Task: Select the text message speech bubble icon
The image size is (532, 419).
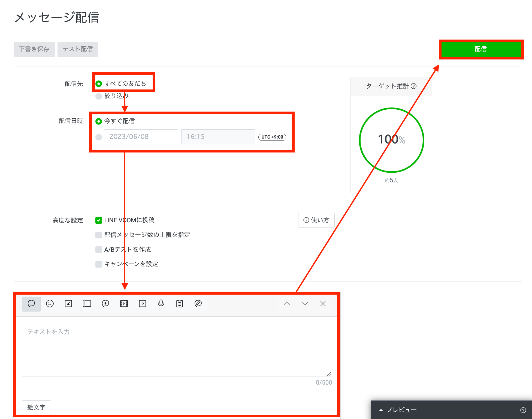Action: pos(31,304)
